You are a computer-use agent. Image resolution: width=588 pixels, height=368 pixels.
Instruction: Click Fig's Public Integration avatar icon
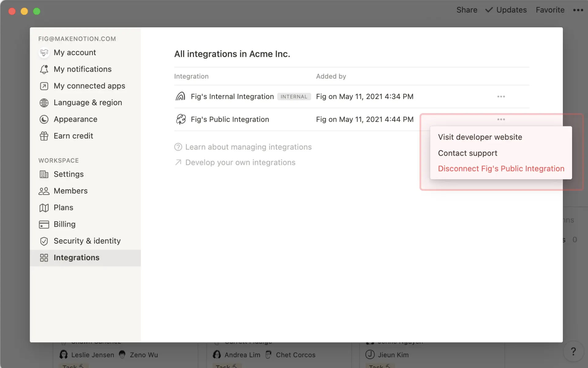tap(181, 119)
